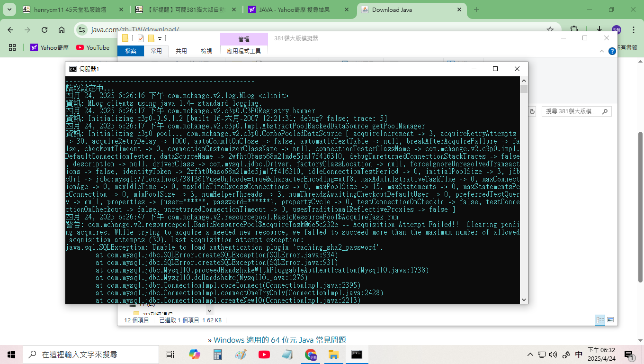Open the YouTube bookmark
644x364 pixels.
[x=93, y=47]
